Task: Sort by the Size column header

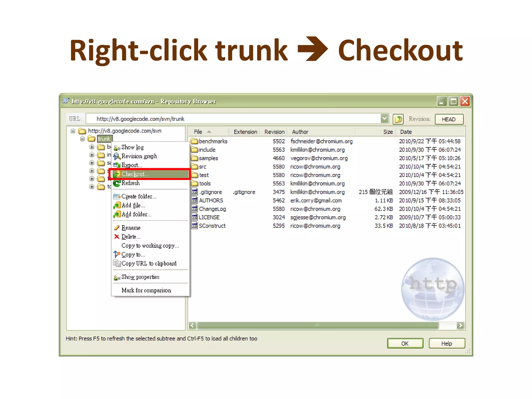Action: point(375,132)
